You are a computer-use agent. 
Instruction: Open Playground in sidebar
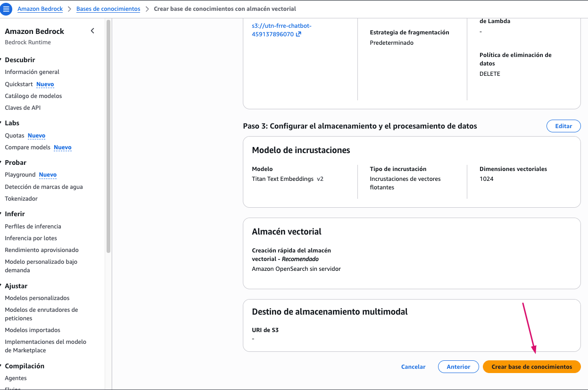(x=20, y=175)
